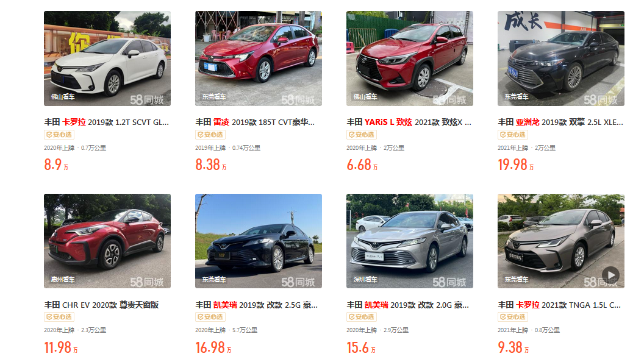The height and width of the screenshot is (362, 644).
Task: Open 丰田 卡罗拉 2019款 1.2T title link
Action: (x=106, y=122)
